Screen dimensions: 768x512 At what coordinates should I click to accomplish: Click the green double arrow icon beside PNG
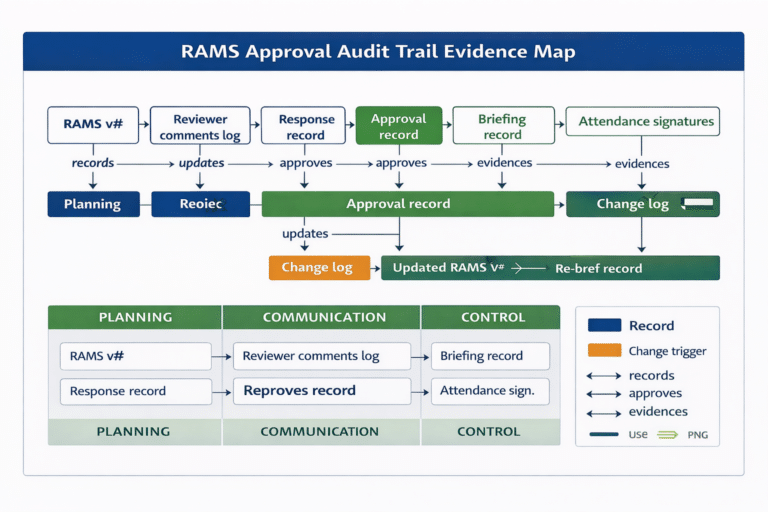coord(667,435)
